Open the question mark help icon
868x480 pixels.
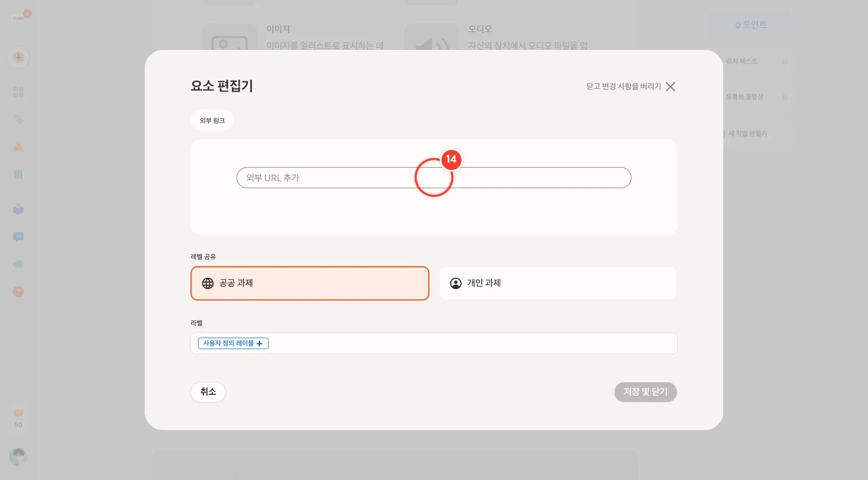(x=18, y=292)
